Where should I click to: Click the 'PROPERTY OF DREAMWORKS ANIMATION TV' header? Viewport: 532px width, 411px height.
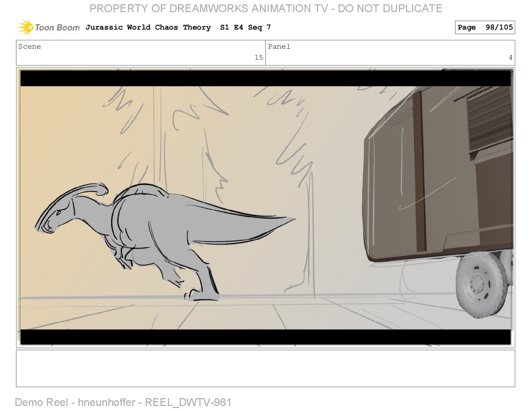tap(209, 8)
